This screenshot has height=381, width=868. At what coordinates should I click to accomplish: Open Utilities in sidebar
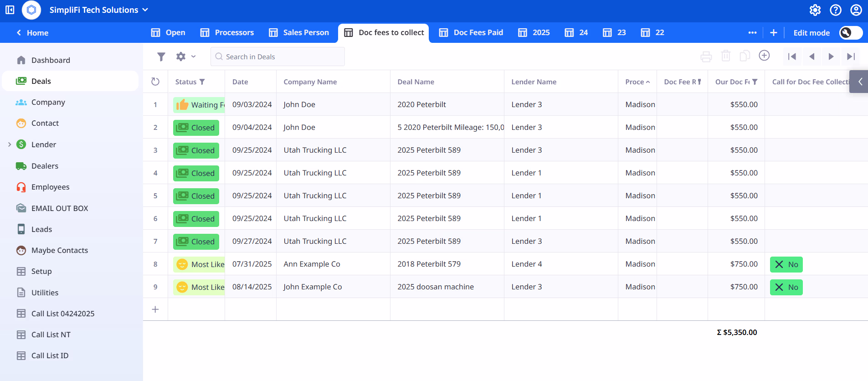pyautogui.click(x=70, y=293)
